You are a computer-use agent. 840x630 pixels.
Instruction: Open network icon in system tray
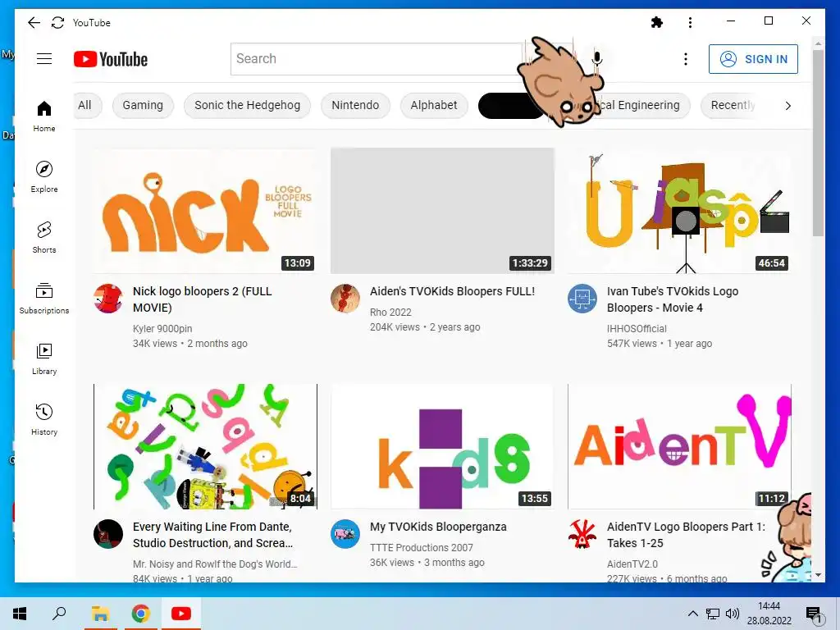click(713, 614)
